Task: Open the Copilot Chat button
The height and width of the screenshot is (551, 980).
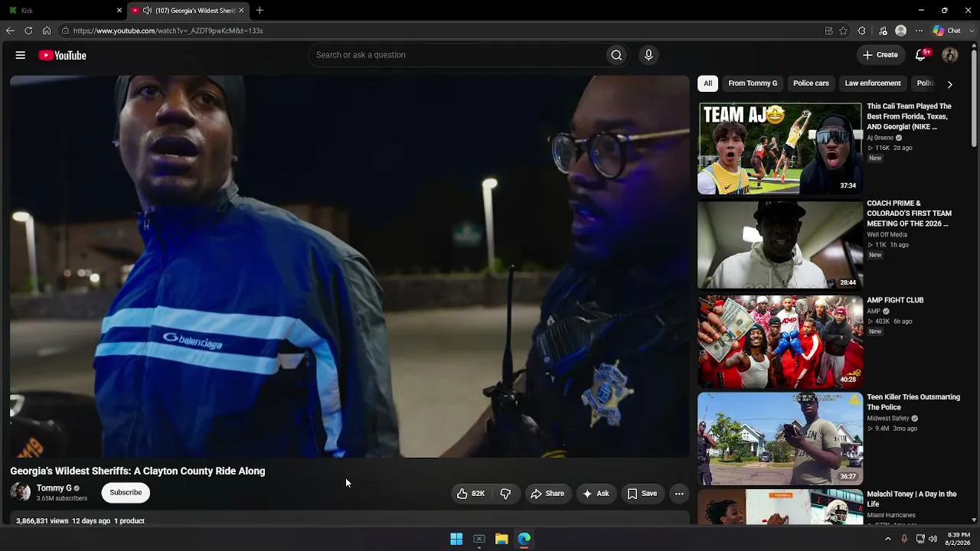Action: [947, 31]
